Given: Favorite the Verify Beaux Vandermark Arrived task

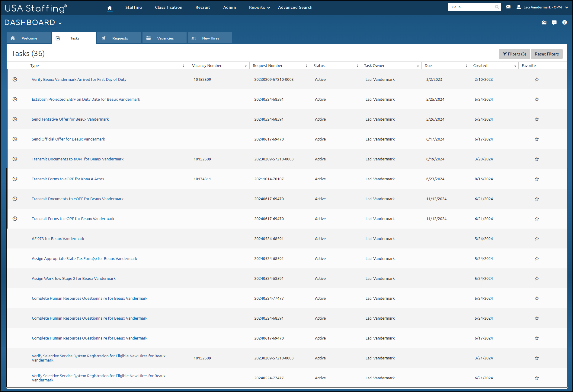Looking at the screenshot, I should tap(537, 79).
